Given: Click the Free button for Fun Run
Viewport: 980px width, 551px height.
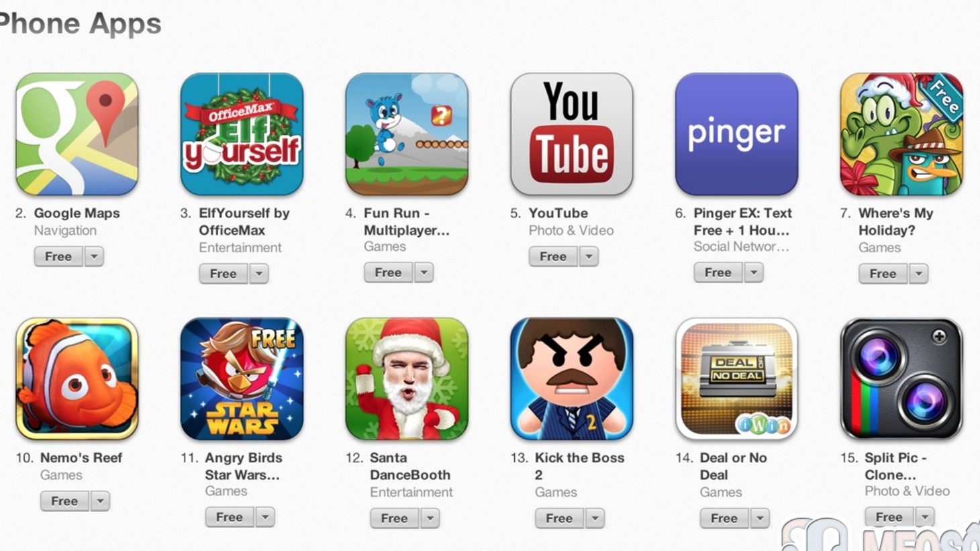Looking at the screenshot, I should (x=389, y=272).
